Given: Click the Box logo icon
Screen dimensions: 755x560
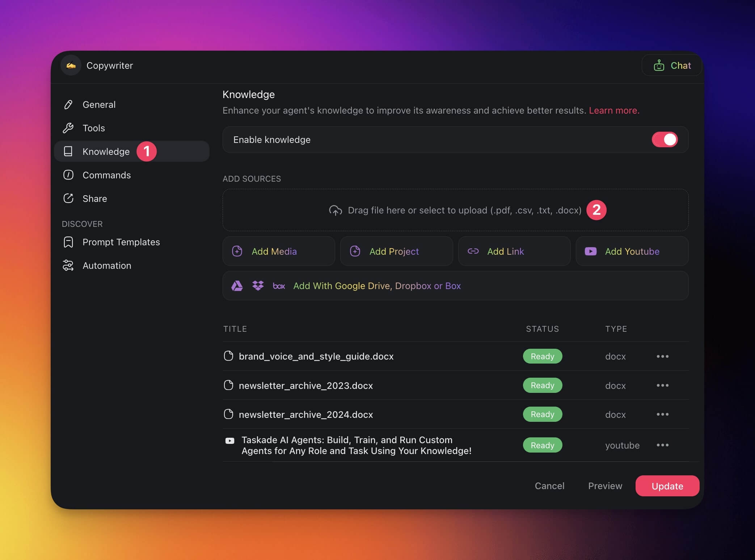Looking at the screenshot, I should coord(279,286).
